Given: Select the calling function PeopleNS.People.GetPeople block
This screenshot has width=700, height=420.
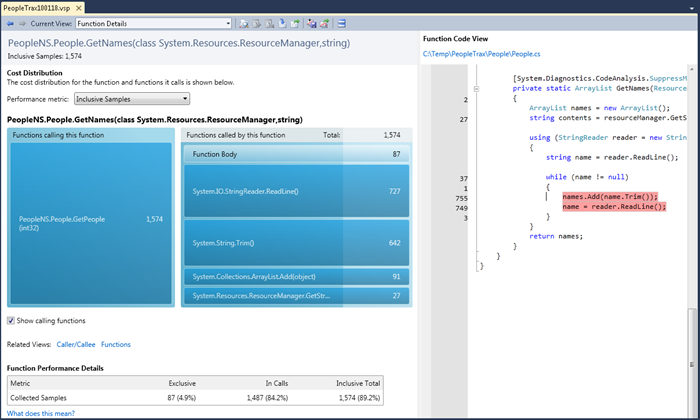Looking at the screenshot, I should coord(91,223).
